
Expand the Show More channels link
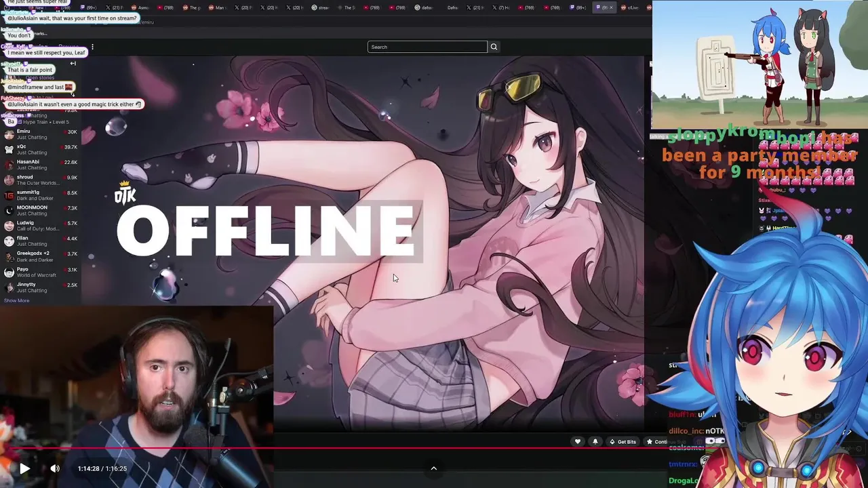pos(16,300)
